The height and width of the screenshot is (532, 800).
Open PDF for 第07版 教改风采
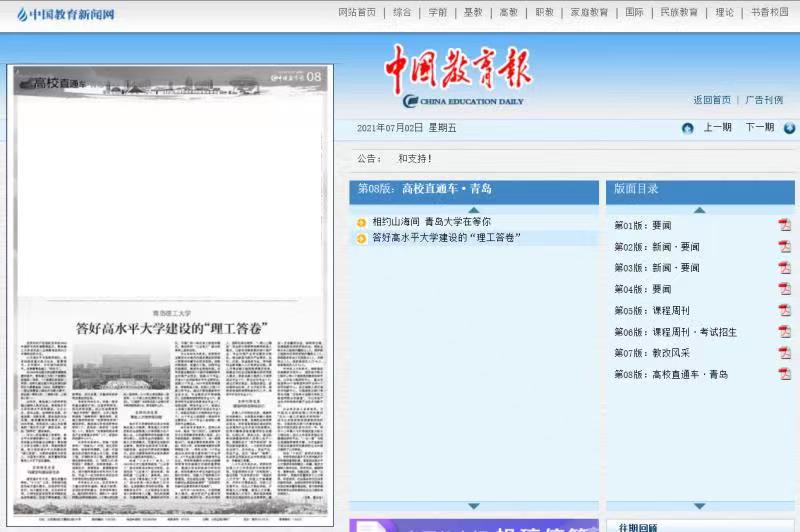point(785,353)
